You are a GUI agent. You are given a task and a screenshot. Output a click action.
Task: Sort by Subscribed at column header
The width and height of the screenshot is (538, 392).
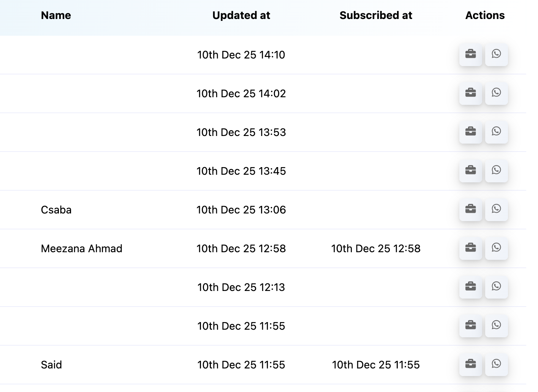tap(376, 16)
